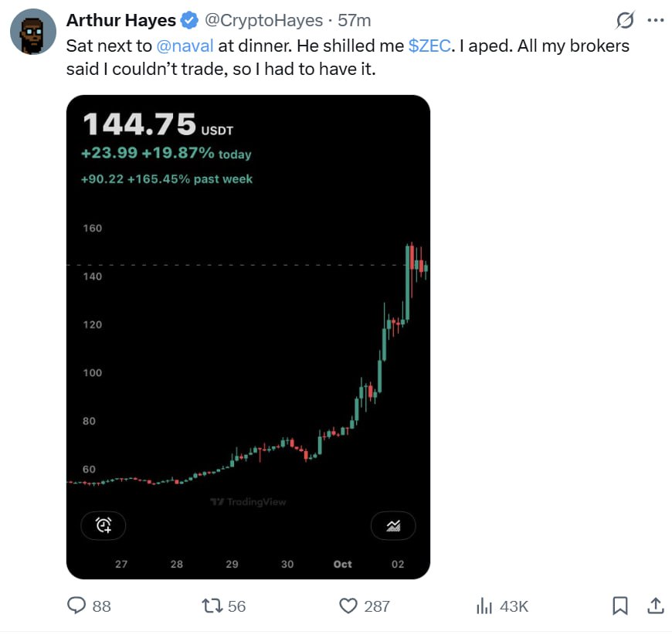Repost the tweet using the retweet icon
Viewport: 672px width, 638px height.
pos(211,606)
